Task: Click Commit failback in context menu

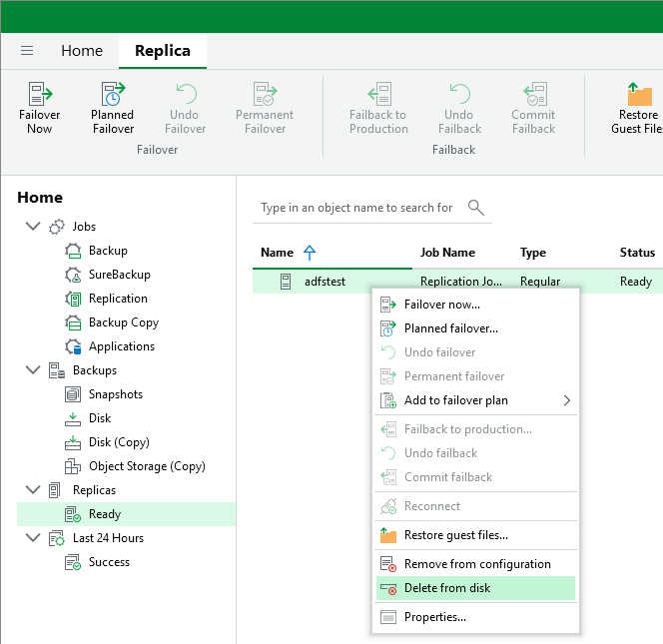Action: point(475,477)
